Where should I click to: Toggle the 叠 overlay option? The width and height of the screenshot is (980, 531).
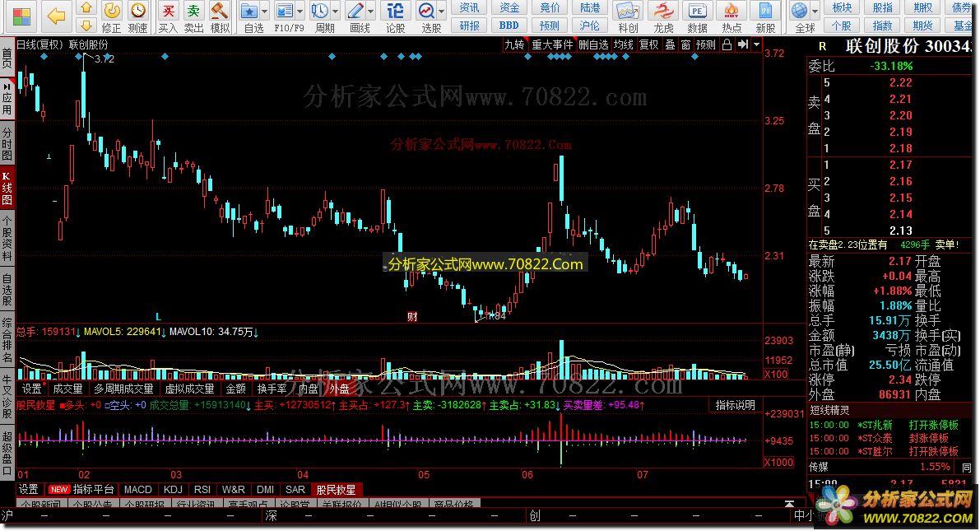670,44
